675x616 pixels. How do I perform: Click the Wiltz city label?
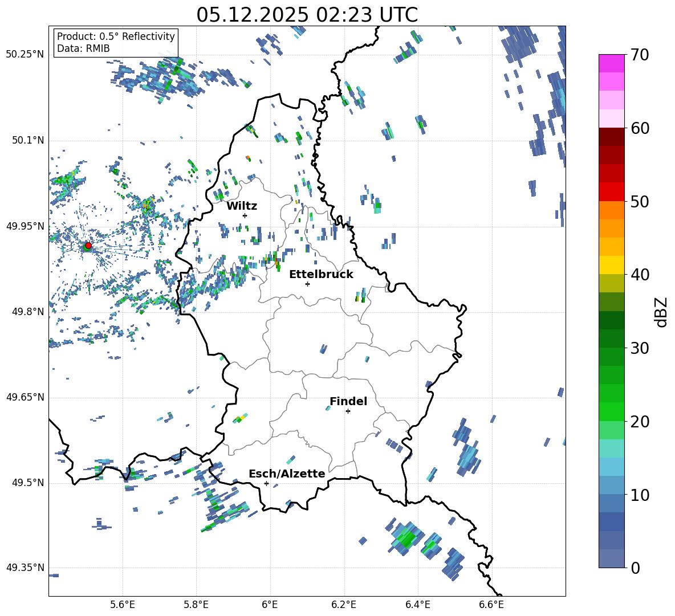click(242, 206)
